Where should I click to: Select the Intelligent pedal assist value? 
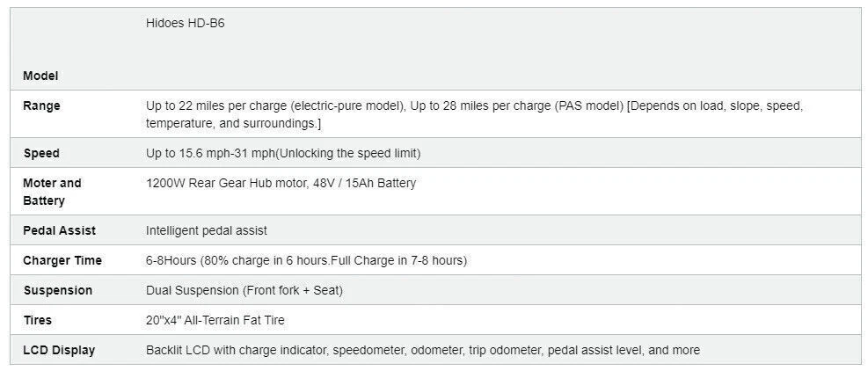pyautogui.click(x=207, y=230)
